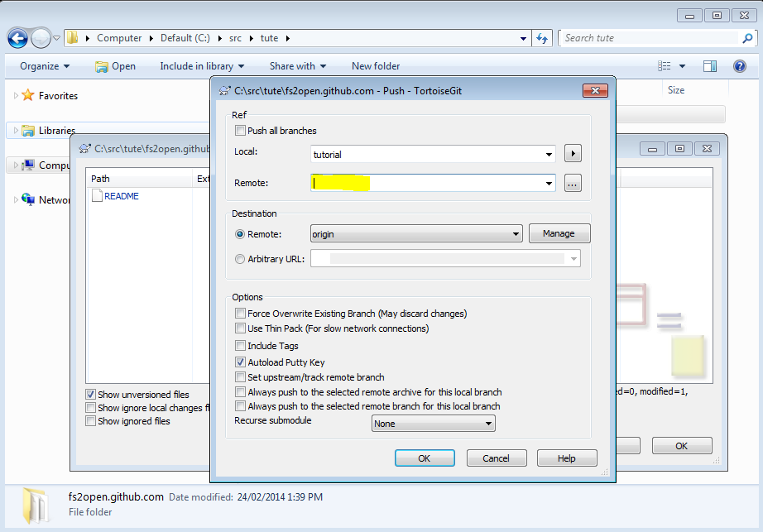Click the refresh icon beside address bar

tap(543, 38)
